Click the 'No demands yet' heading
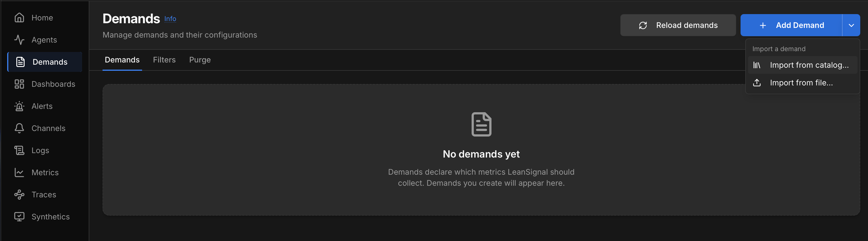 pyautogui.click(x=481, y=154)
